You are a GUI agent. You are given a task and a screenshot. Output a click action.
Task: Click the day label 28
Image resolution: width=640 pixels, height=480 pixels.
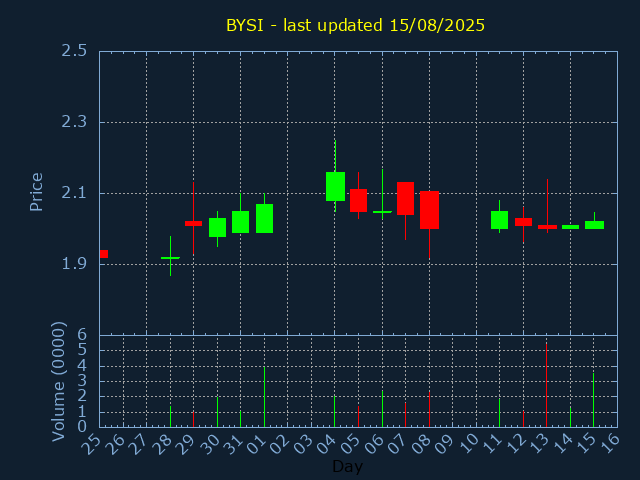pyautogui.click(x=162, y=443)
